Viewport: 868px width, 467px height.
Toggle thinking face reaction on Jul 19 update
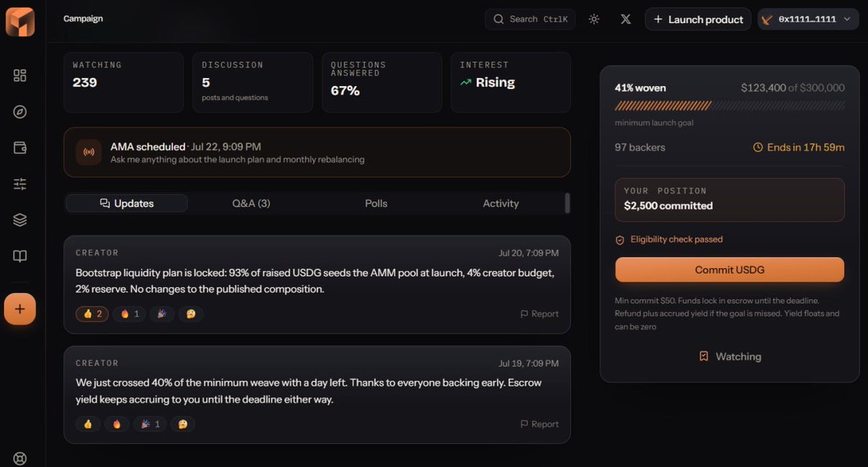click(183, 424)
